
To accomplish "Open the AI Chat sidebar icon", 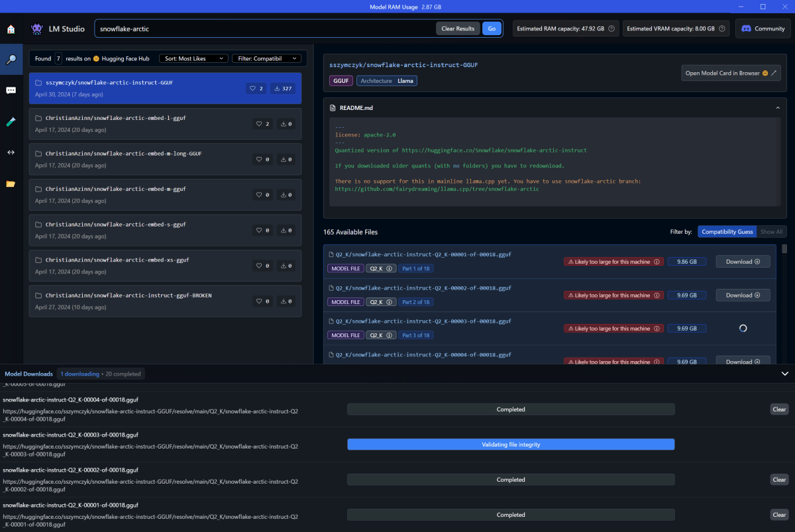I will [11, 90].
